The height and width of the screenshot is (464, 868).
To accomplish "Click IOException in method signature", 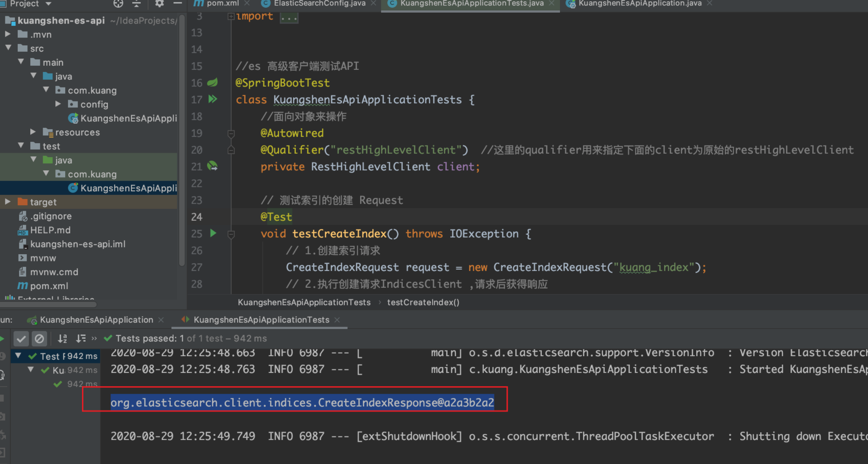I will (484, 234).
